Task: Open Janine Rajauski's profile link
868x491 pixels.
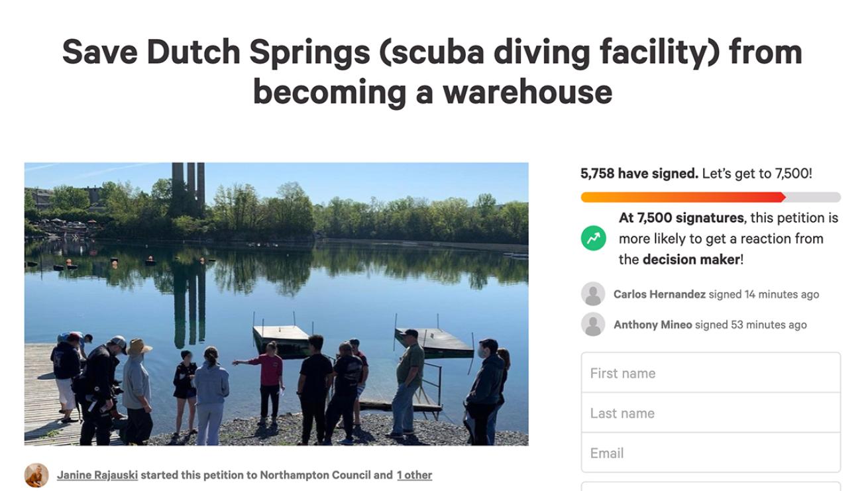Action: 97,475
